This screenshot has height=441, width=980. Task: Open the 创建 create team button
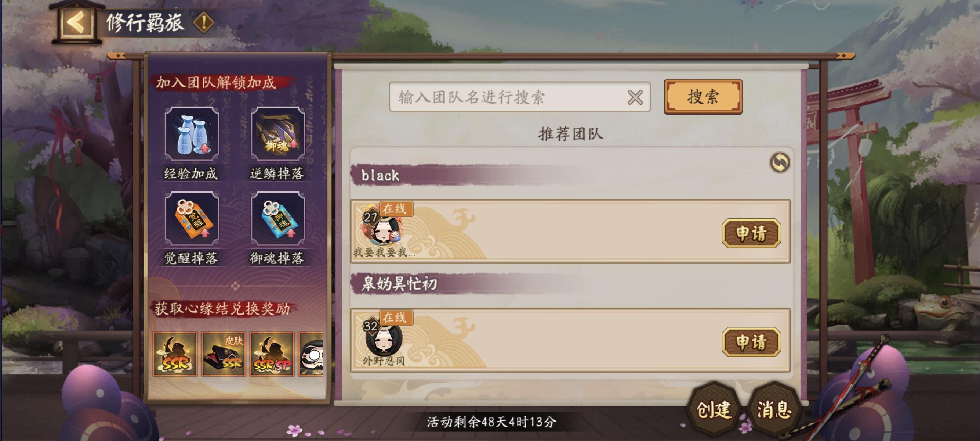coord(714,410)
